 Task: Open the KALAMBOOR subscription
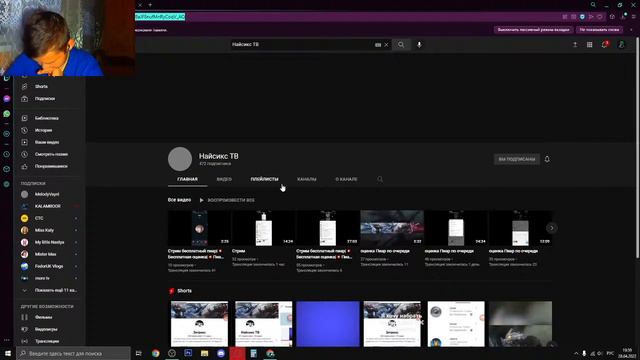coord(48,206)
